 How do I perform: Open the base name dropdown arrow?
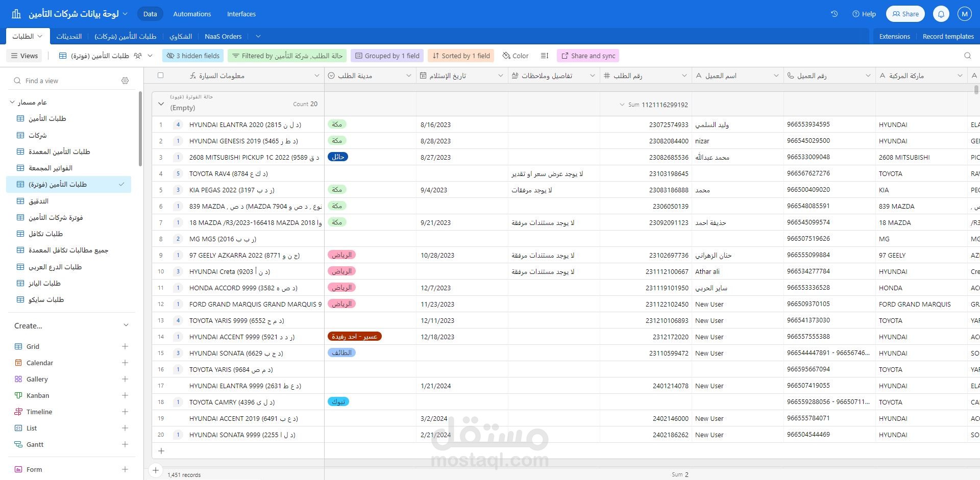pos(126,14)
